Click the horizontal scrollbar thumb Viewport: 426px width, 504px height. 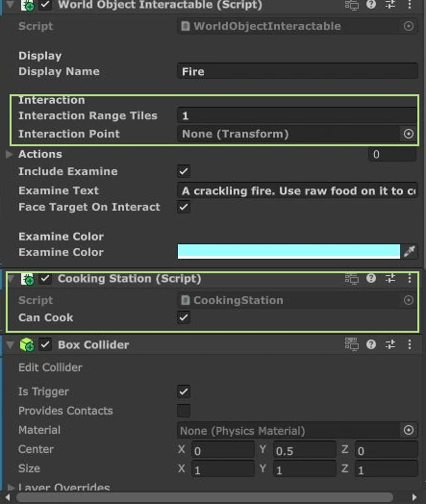(x=205, y=497)
